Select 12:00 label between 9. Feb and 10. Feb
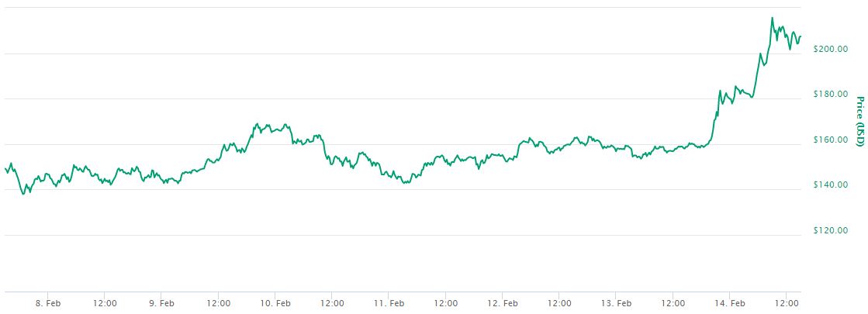 (219, 302)
